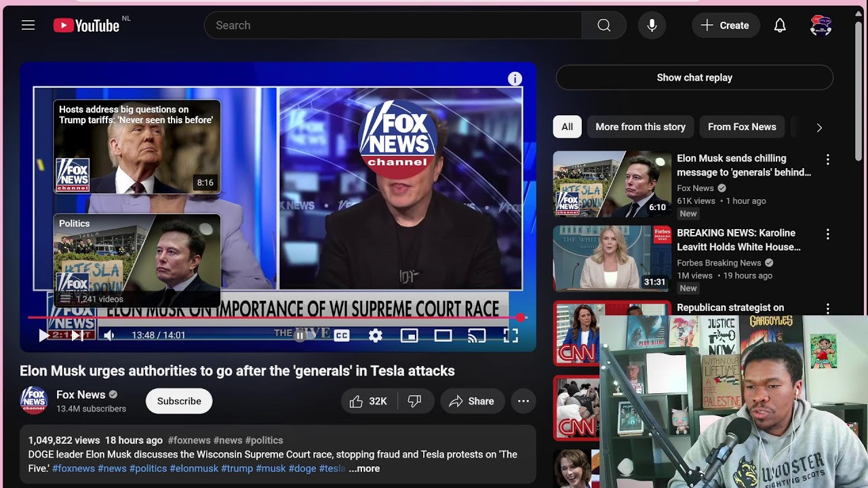Click the red scrubber handle on the timeline
Image resolution: width=868 pixels, height=488 pixels.
click(520, 317)
